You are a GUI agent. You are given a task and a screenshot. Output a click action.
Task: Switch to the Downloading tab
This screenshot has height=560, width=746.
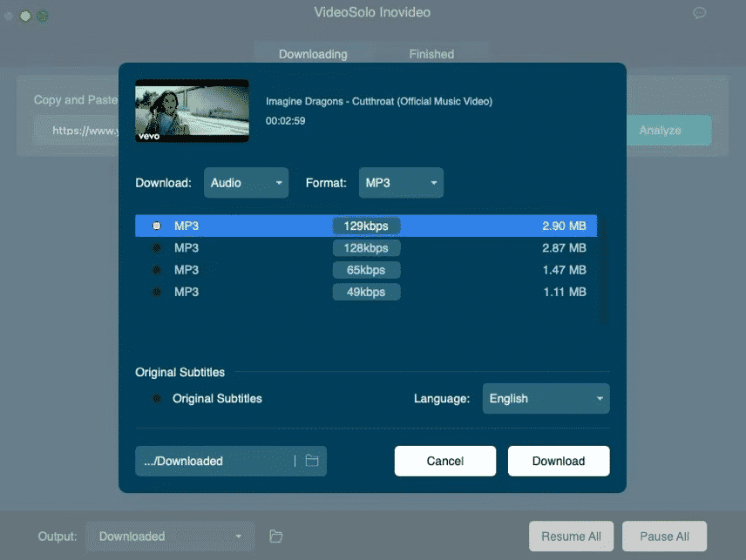314,54
